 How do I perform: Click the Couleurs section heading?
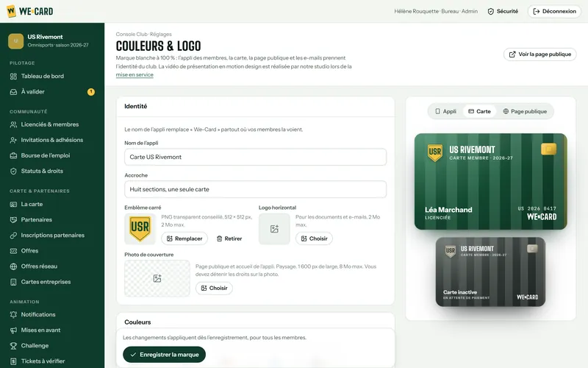pos(137,322)
